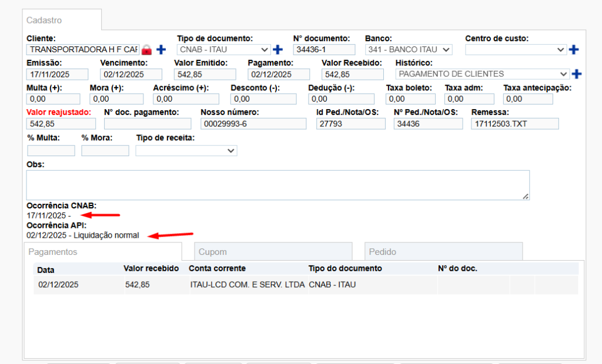Add a new Histórico via its plus icon

576,74
